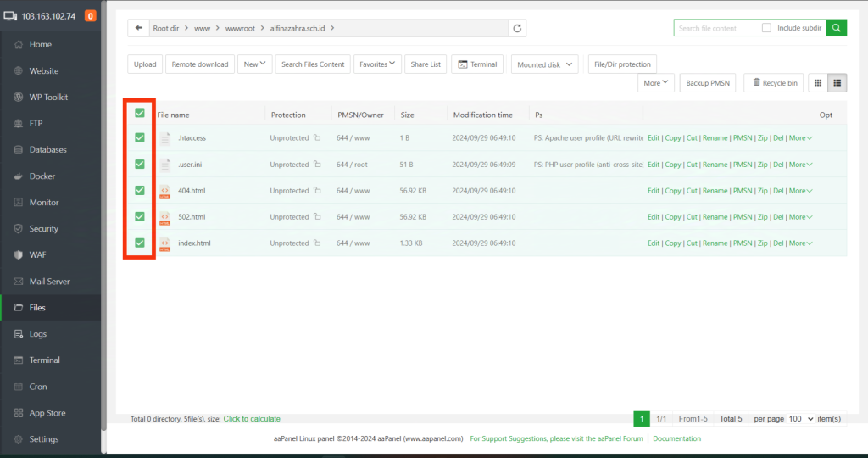Click the Search file content field
Screen dimensions: 868x458
click(x=716, y=28)
